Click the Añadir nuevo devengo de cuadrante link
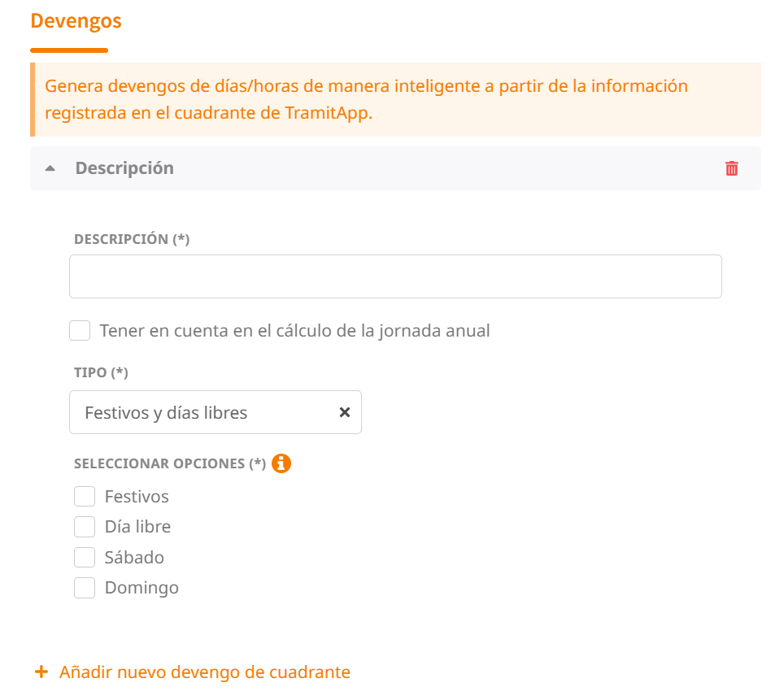Viewport: 784px width, 700px height. [204, 672]
